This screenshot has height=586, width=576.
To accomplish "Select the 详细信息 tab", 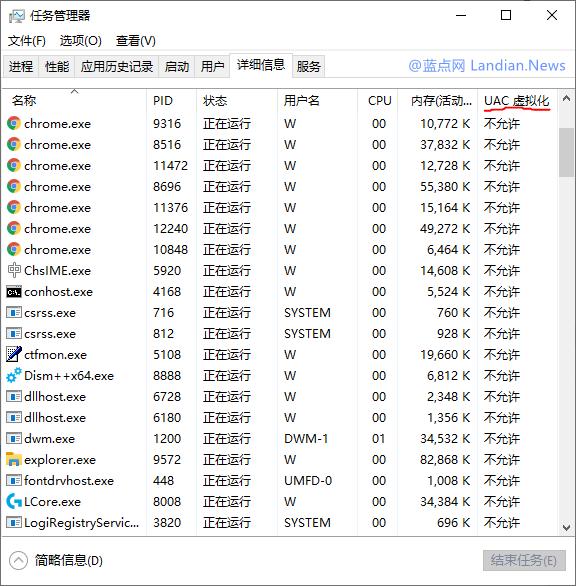I will pyautogui.click(x=261, y=65).
